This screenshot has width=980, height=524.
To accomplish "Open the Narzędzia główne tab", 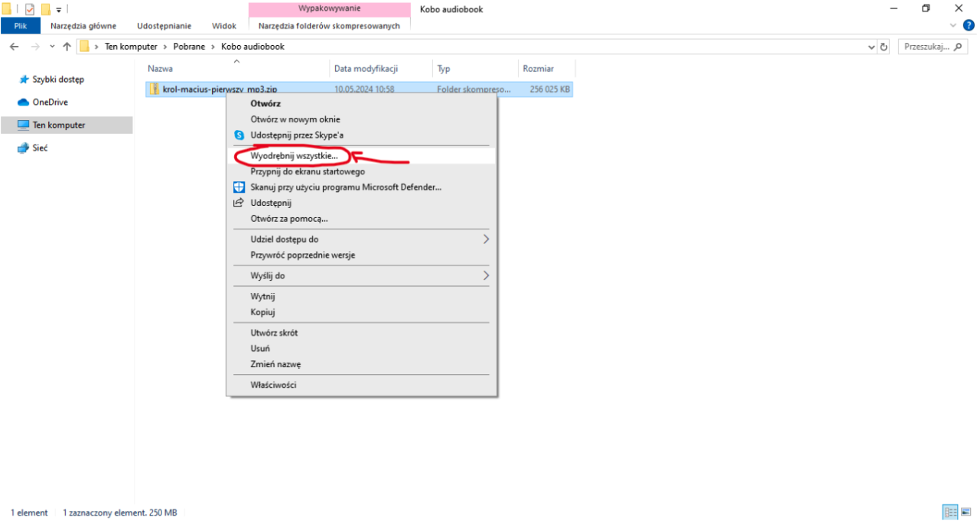I will pos(83,25).
